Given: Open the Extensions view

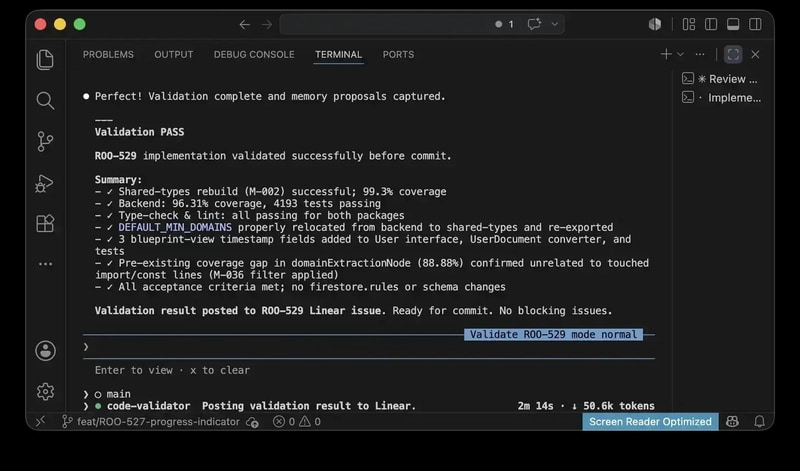Looking at the screenshot, I should [45, 224].
